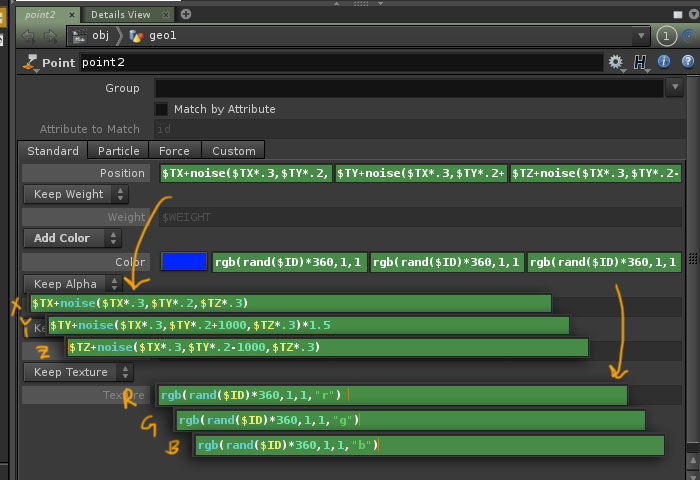Click the add new tab plus icon
700x480 pixels.
click(x=186, y=14)
